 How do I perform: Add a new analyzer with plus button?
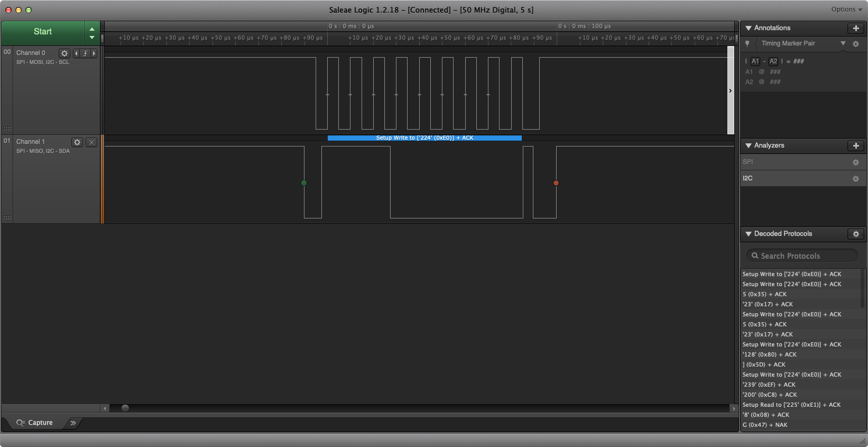point(856,145)
